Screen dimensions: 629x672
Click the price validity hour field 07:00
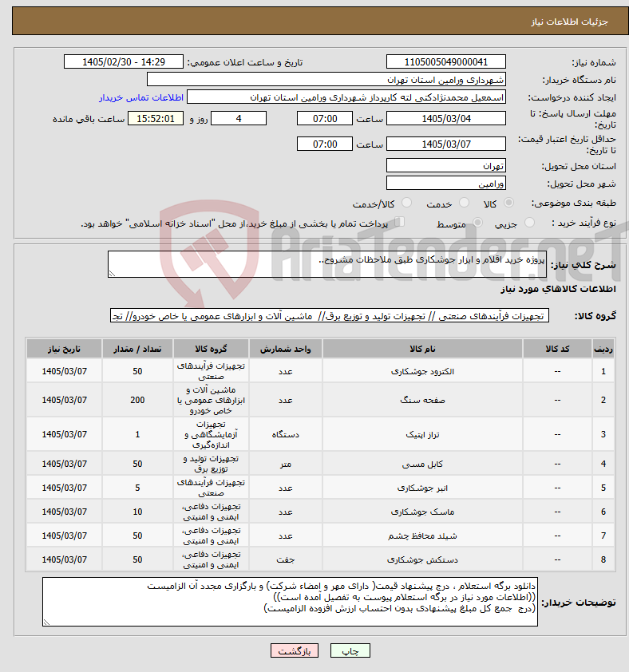pos(325,144)
